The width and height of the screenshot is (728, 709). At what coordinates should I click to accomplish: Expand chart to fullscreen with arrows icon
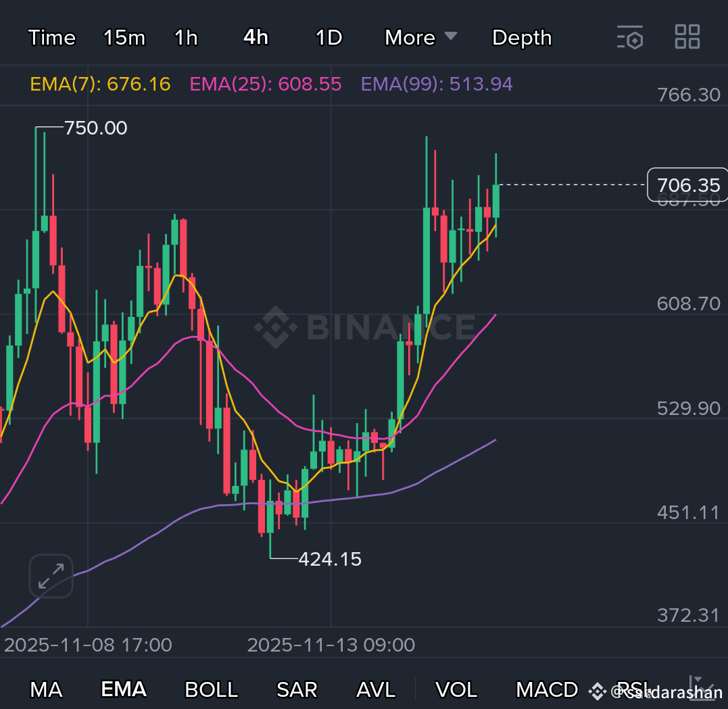coord(51,576)
